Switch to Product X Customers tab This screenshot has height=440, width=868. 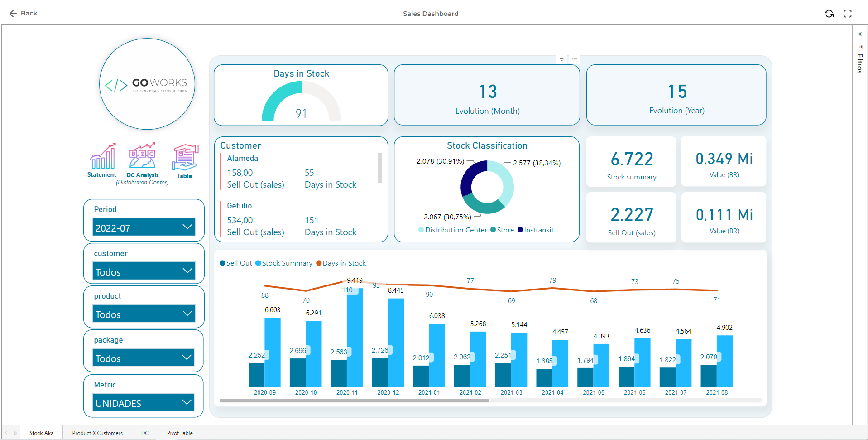97,433
